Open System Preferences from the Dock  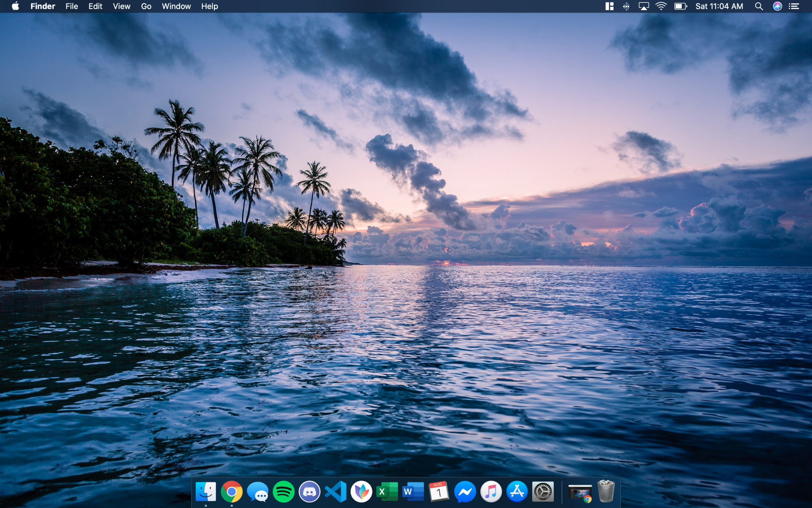[543, 492]
